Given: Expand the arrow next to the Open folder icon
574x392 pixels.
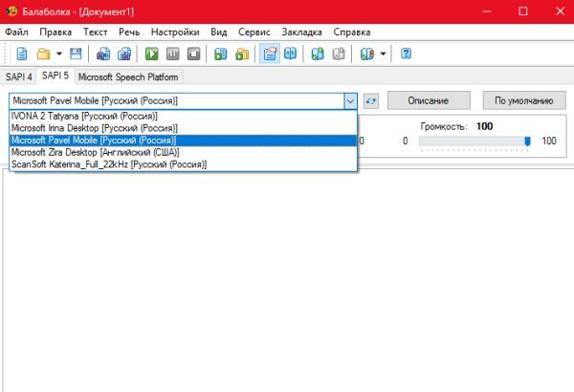Looking at the screenshot, I should point(58,54).
